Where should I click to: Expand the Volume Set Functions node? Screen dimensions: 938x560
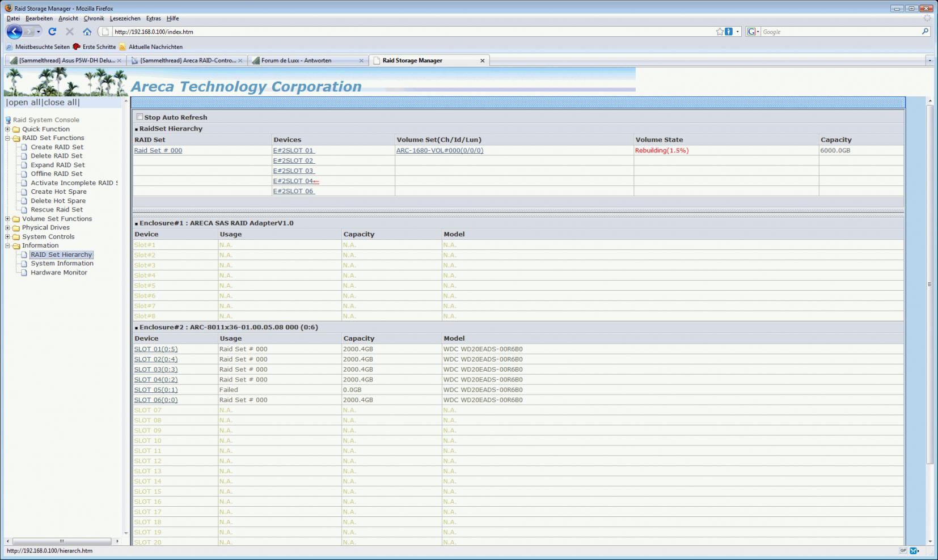(8, 219)
